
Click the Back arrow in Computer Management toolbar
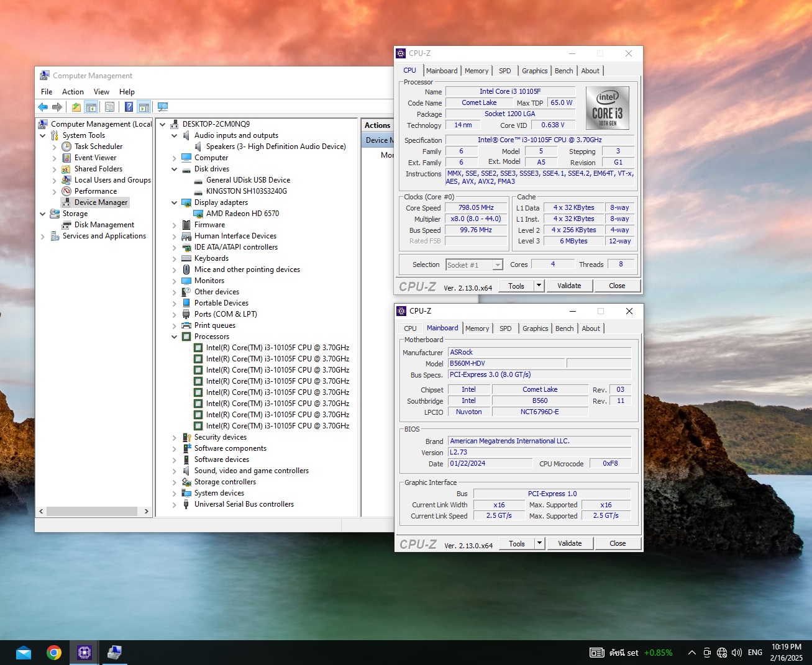(x=43, y=107)
